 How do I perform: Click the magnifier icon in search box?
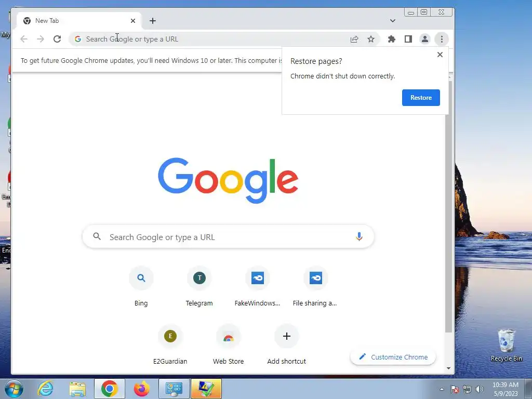97,236
